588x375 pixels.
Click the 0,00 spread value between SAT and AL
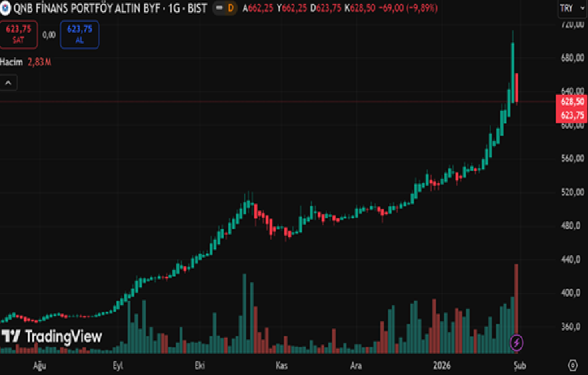pos(49,35)
